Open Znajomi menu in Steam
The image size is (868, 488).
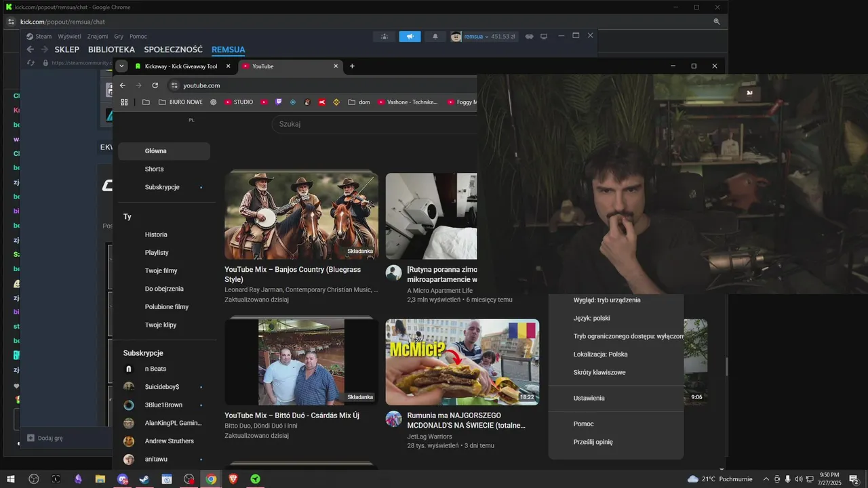pyautogui.click(x=98, y=37)
